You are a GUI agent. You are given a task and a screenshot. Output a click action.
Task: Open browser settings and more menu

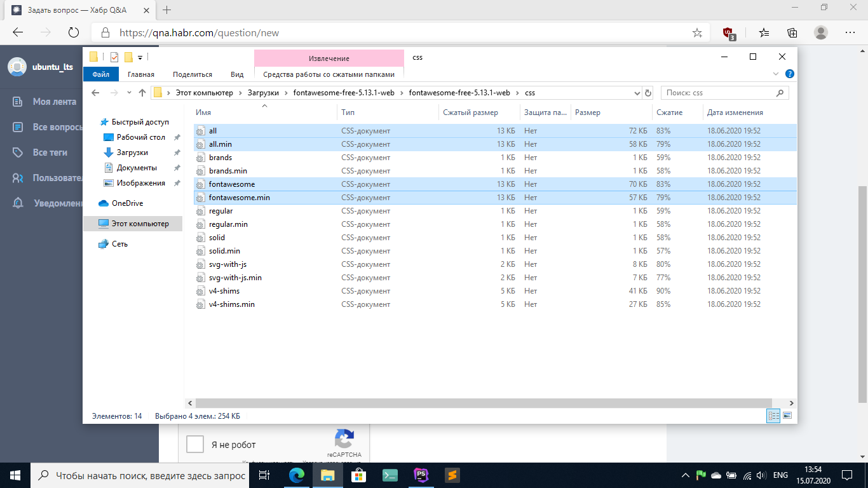point(850,32)
